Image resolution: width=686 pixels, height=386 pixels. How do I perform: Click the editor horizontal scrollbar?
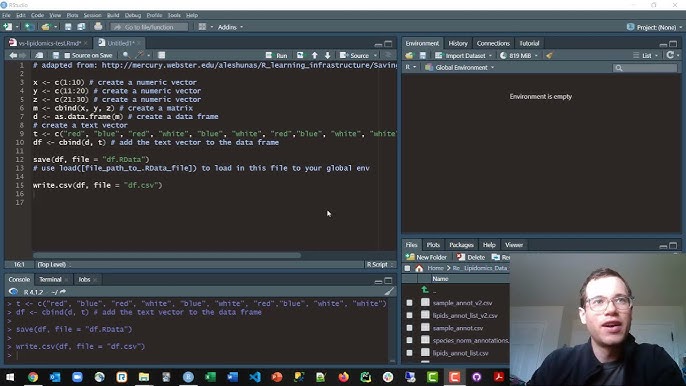[167, 255]
